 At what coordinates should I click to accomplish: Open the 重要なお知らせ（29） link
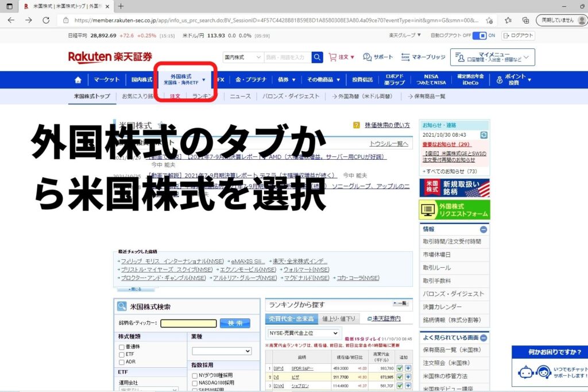click(x=447, y=144)
